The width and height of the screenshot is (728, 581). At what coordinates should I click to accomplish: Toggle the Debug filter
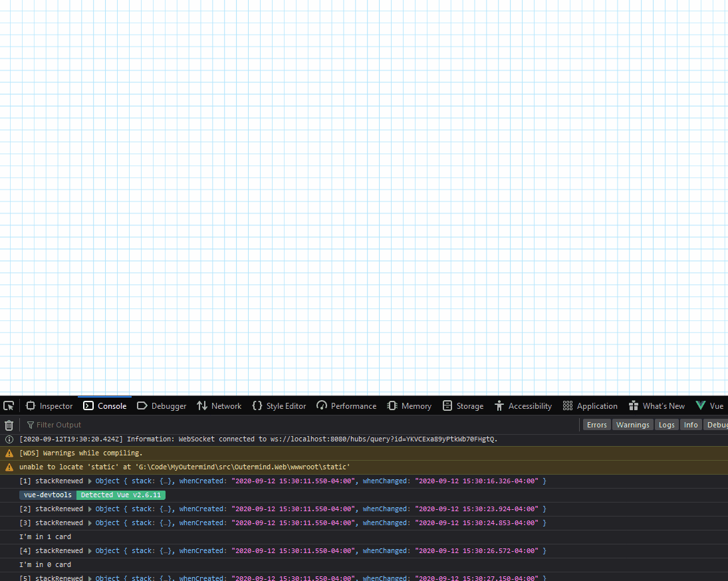716,425
